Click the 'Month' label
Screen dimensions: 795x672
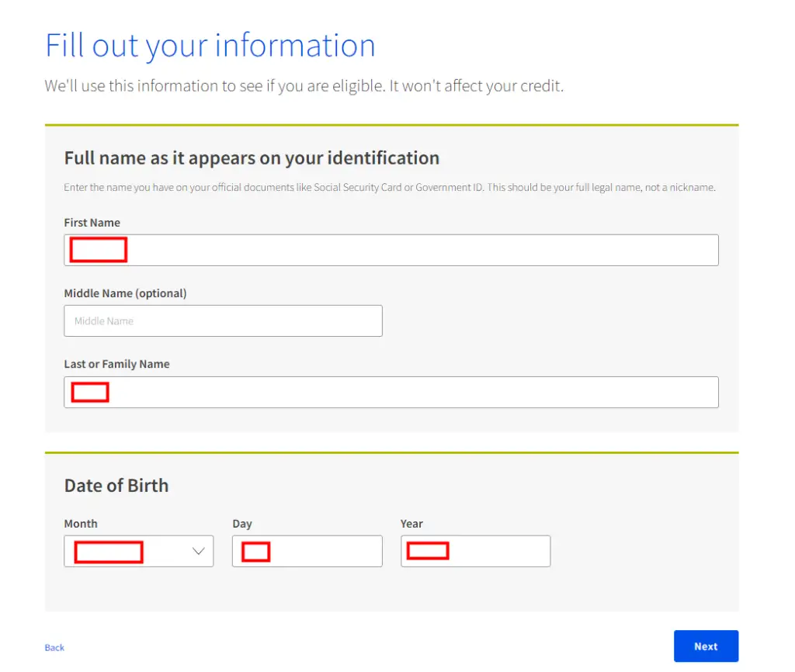point(81,524)
